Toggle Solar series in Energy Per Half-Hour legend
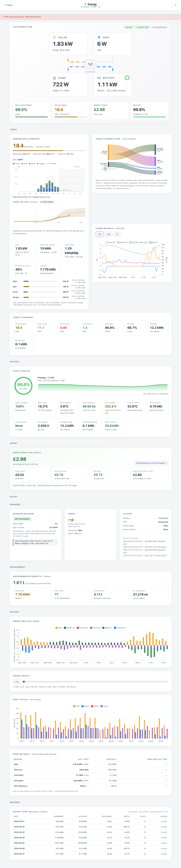Viewport: 181px width, 868px height. [59, 628]
